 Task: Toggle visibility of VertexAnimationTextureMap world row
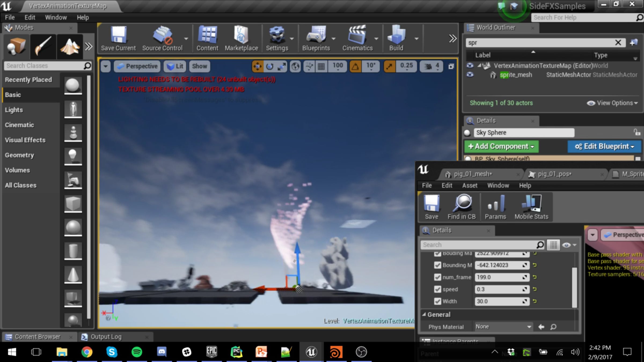470,65
